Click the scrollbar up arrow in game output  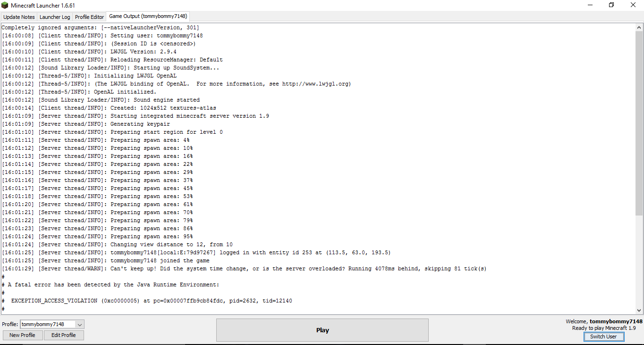639,27
